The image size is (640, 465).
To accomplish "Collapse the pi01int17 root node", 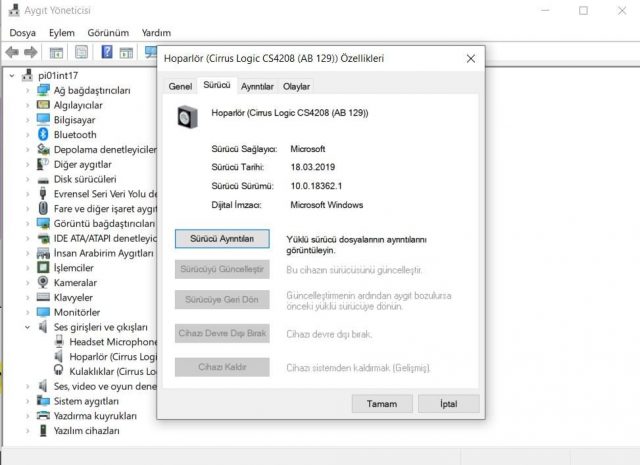I will [x=12, y=76].
